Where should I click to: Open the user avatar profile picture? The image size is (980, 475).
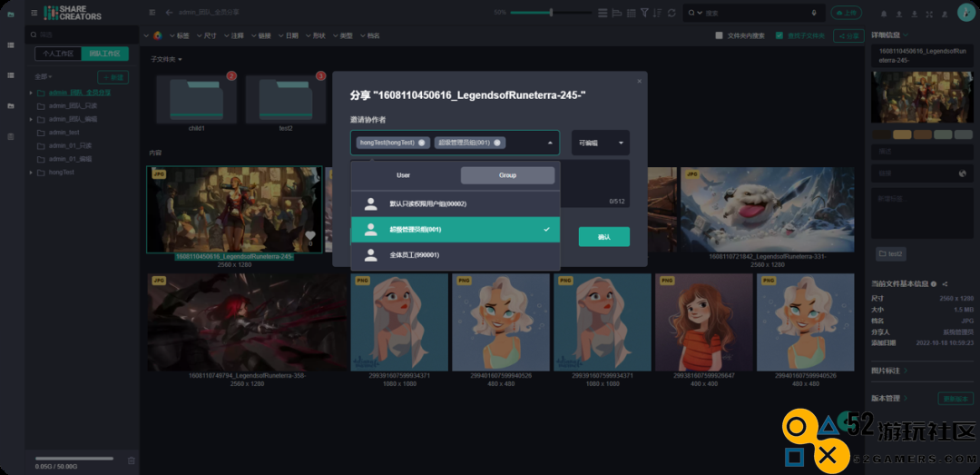click(x=965, y=13)
